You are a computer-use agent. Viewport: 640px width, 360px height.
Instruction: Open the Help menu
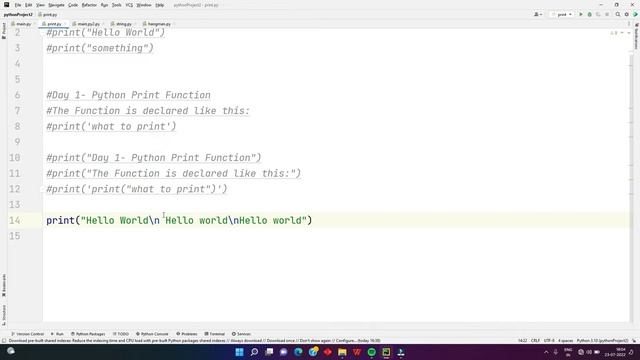click(x=160, y=5)
